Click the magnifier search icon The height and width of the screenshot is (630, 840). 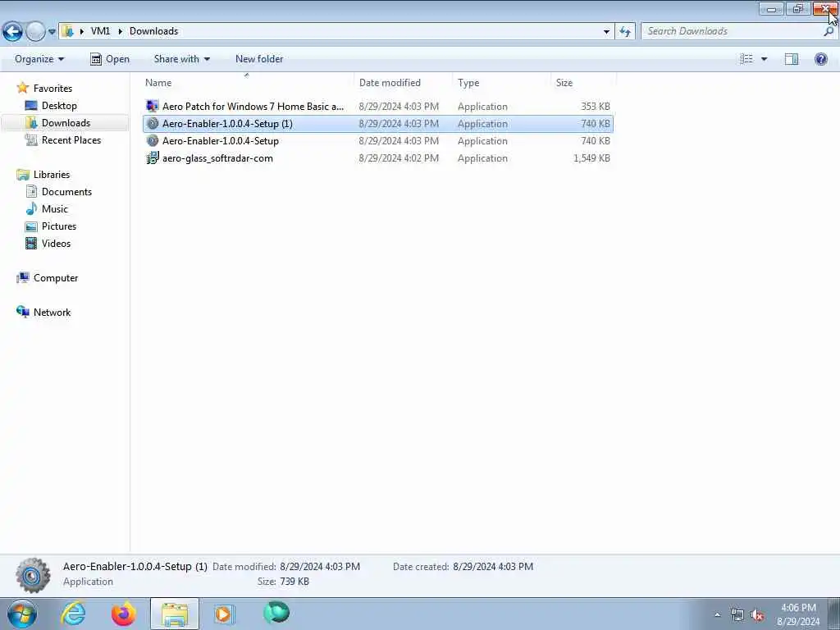[x=829, y=32]
